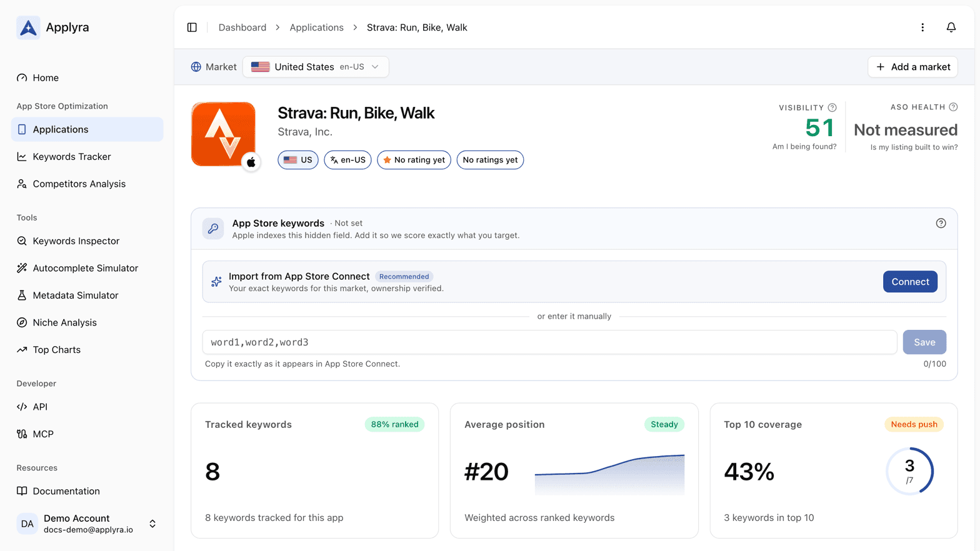This screenshot has width=980, height=551.
Task: Open Niche Analysis
Action: click(x=87, y=322)
